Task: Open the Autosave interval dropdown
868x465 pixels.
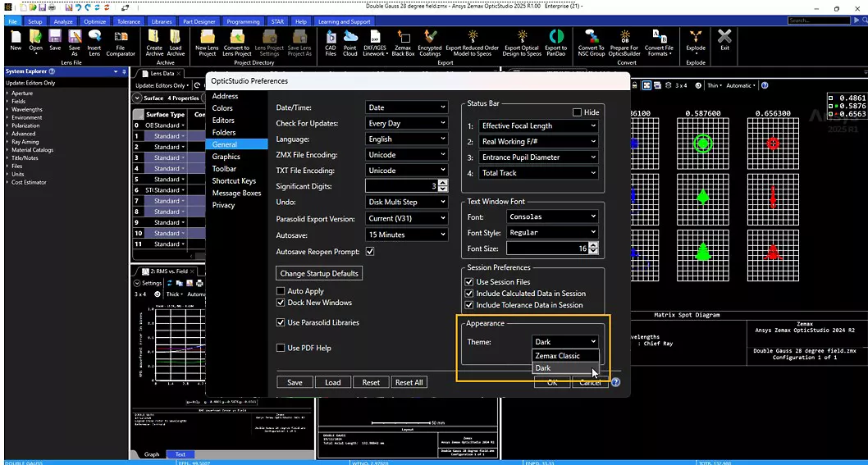Action: (x=406, y=235)
